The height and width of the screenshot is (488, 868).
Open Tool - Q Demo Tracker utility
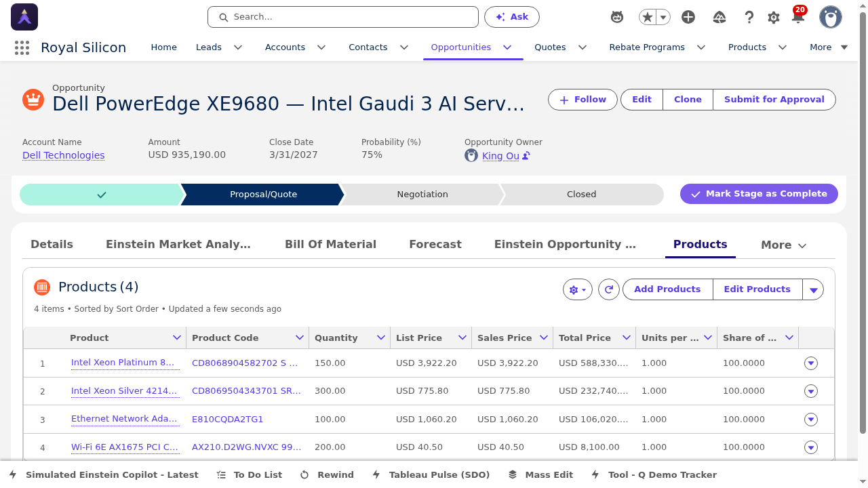click(x=654, y=475)
